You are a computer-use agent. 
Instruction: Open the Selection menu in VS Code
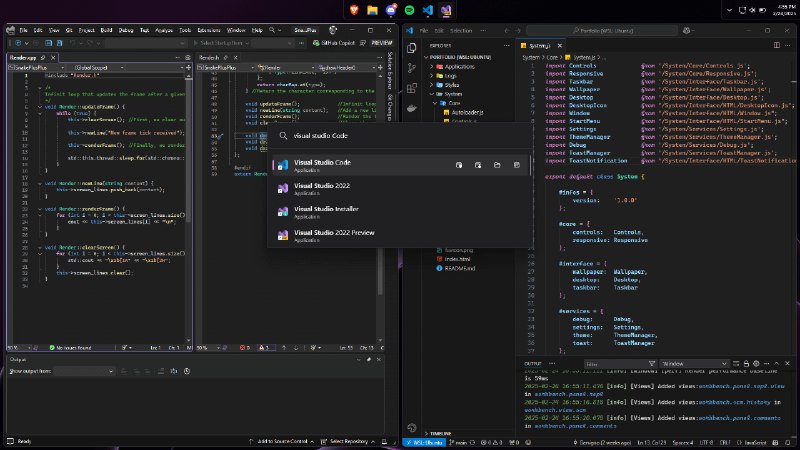(461, 31)
